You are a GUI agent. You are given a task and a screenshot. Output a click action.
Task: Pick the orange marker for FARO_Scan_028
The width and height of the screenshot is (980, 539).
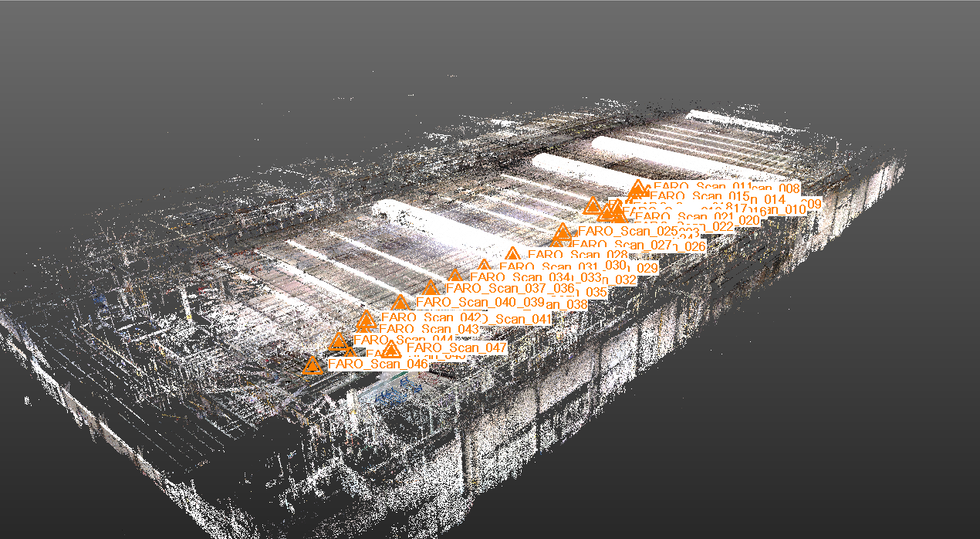[512, 255]
